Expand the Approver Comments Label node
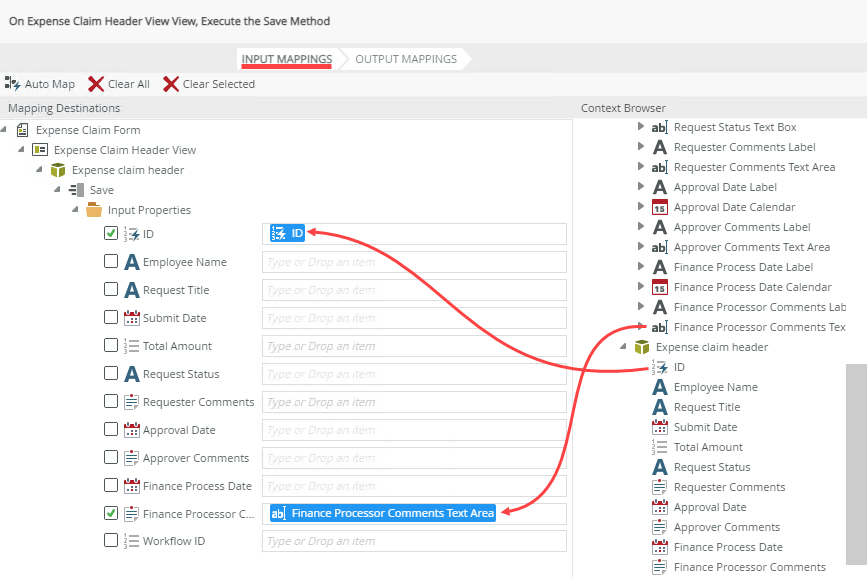This screenshot has height=577, width=867. [x=641, y=227]
